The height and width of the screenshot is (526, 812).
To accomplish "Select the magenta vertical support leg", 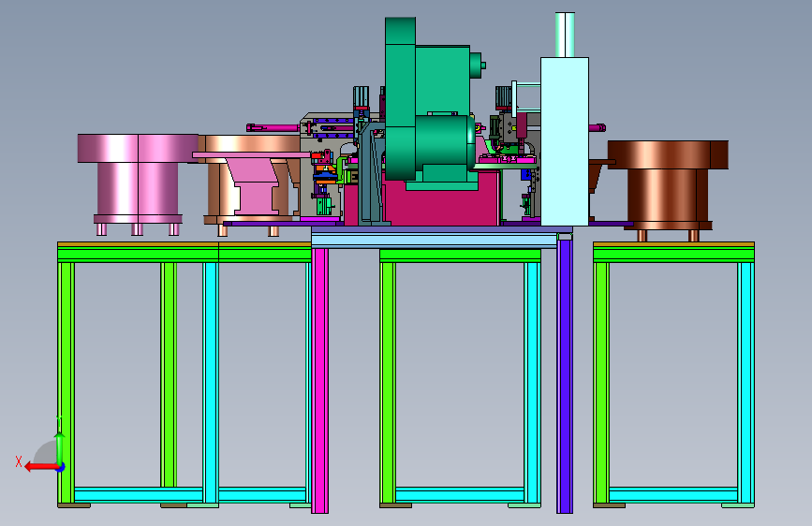I will point(319,381).
